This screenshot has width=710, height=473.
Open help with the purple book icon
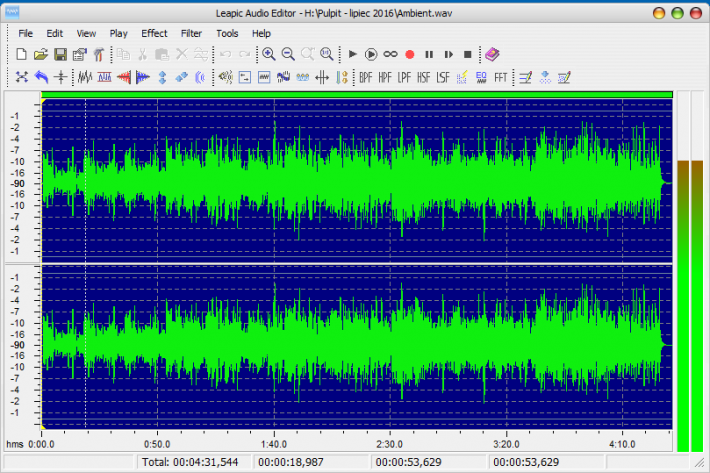point(492,55)
